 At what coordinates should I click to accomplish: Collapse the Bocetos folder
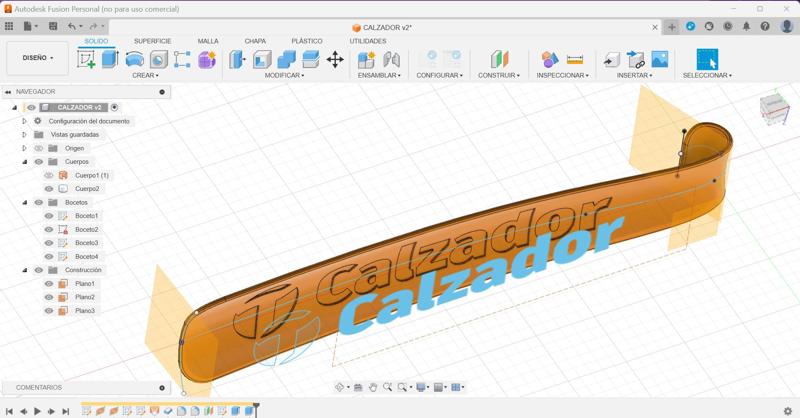25,203
